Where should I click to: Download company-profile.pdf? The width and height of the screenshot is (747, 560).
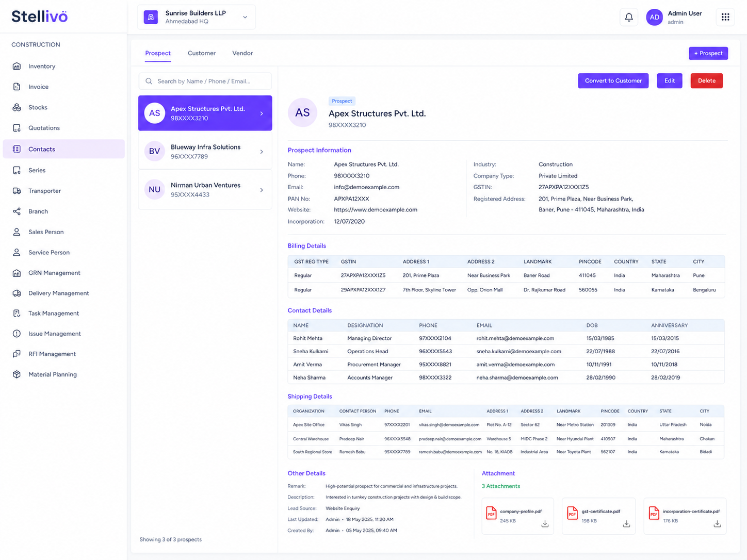tap(545, 524)
